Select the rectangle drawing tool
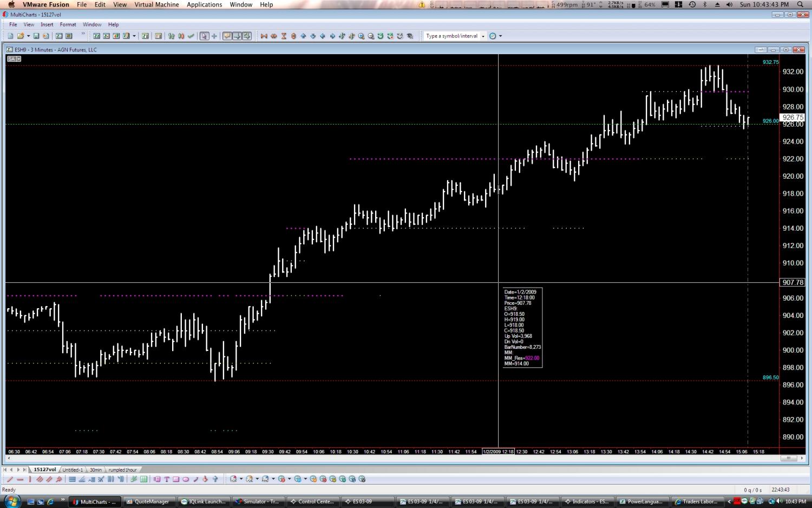 (176, 479)
